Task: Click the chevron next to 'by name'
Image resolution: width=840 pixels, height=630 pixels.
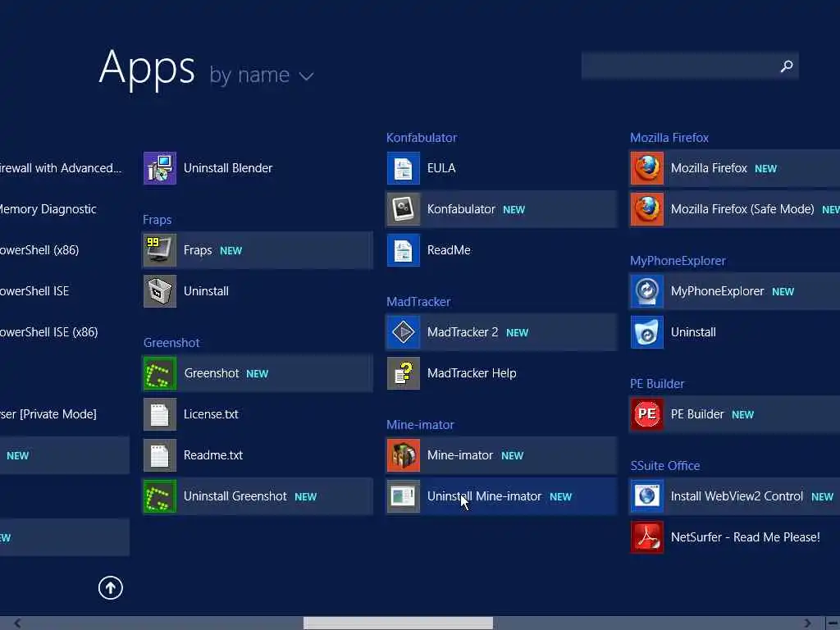Action: 307,76
